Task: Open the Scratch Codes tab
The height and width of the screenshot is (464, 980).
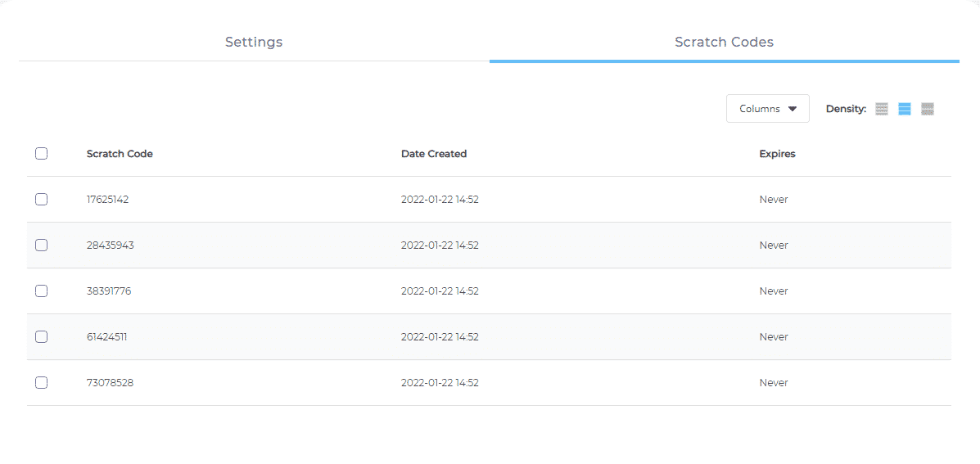Action: (x=724, y=42)
